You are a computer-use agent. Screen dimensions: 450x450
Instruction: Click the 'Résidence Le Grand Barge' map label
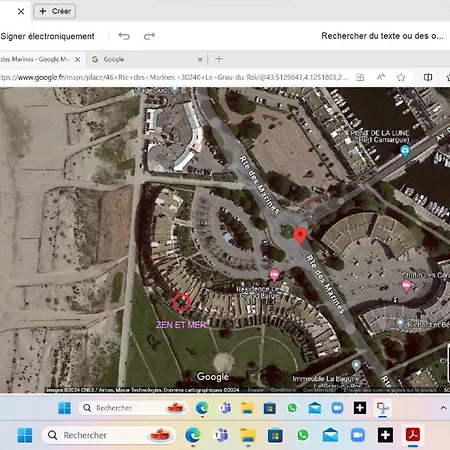pyautogui.click(x=257, y=292)
